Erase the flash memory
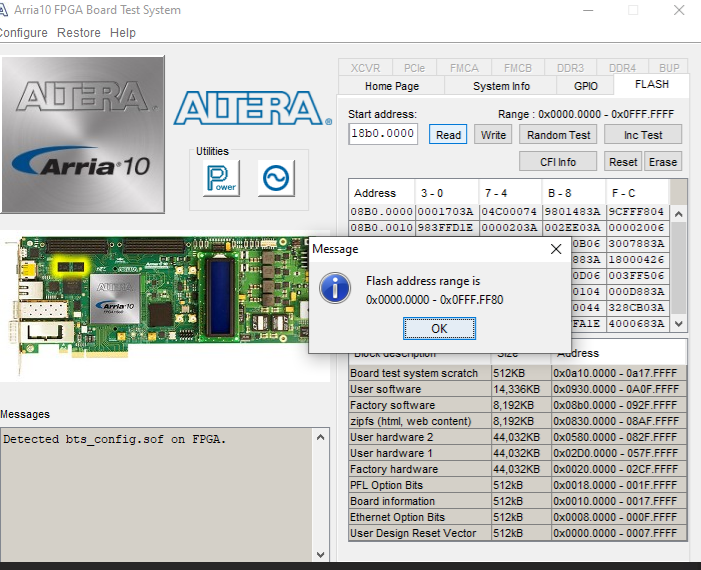This screenshot has height=570, width=701. [x=662, y=162]
